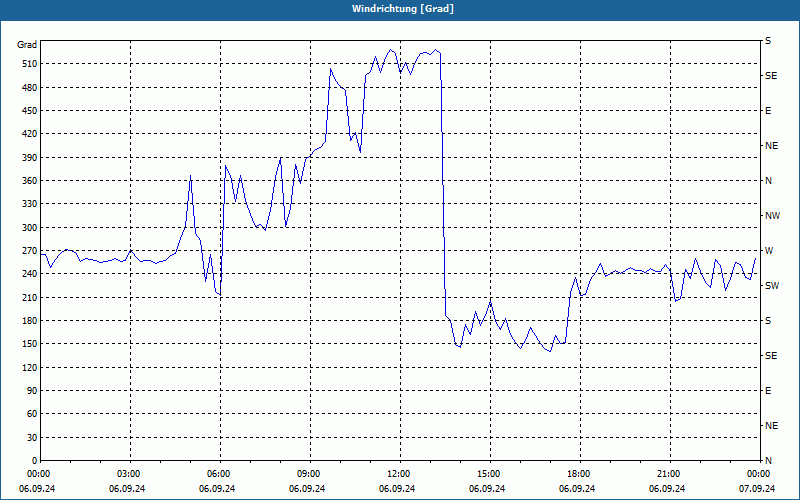The height and width of the screenshot is (500, 800).
Task: Pick the 420 value on the degree axis
Action: [x=30, y=134]
